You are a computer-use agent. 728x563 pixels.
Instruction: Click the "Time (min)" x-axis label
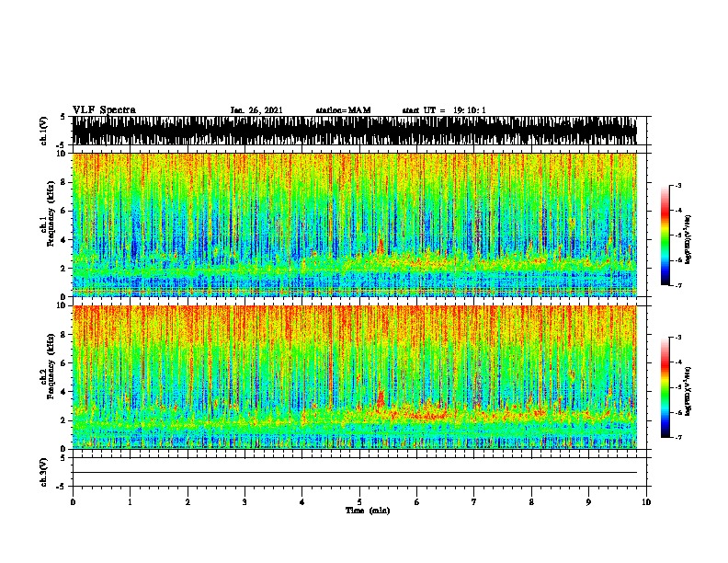[x=368, y=511]
